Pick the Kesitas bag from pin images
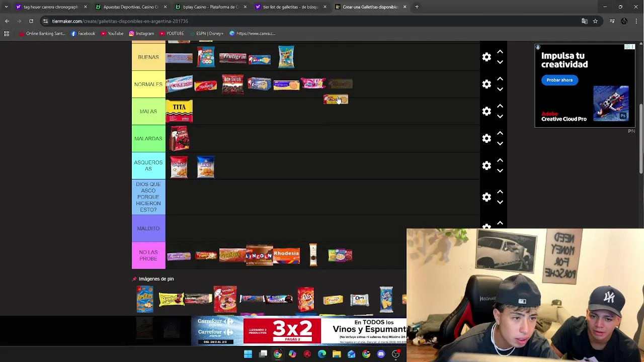This screenshot has width=644, height=362. (145, 299)
